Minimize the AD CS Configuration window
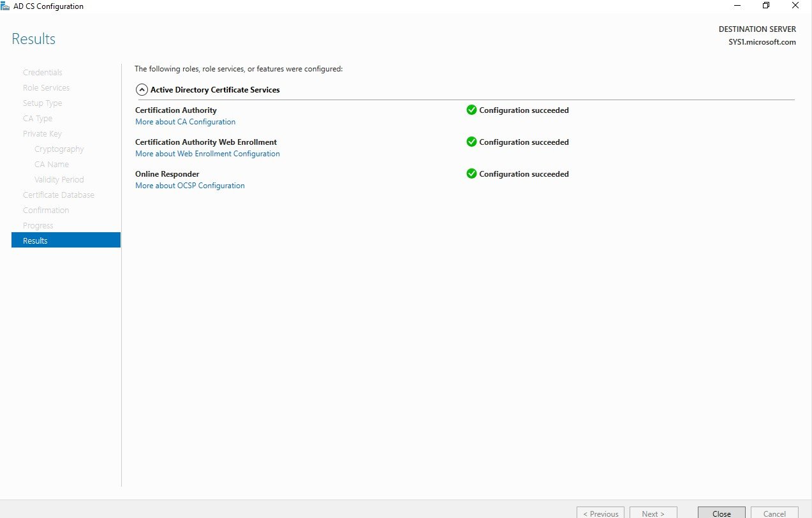 [x=737, y=6]
